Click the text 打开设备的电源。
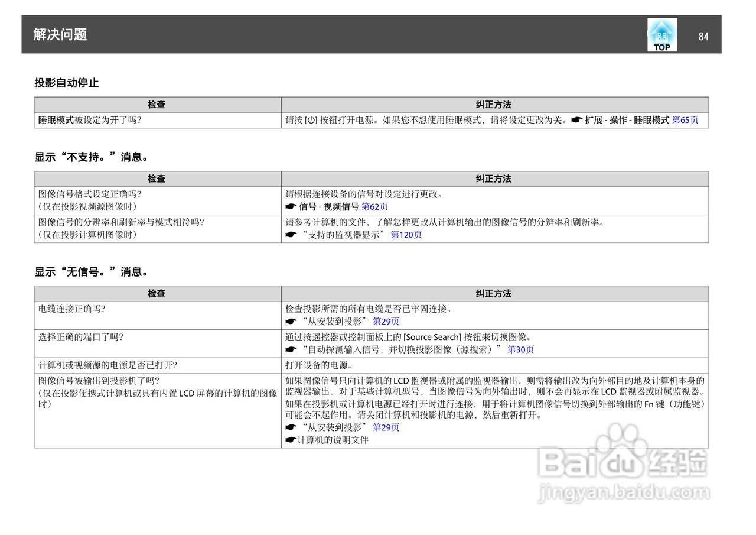This screenshot has width=756, height=535. point(320,365)
